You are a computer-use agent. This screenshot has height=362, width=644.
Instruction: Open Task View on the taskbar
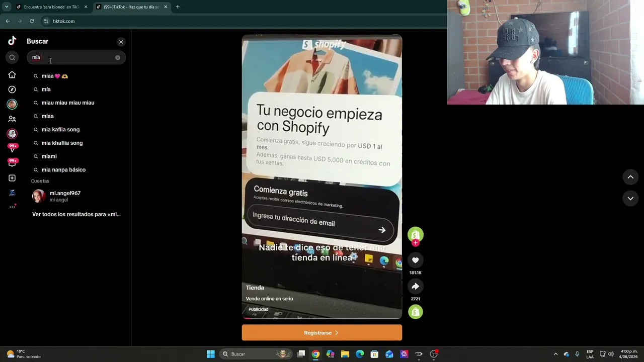click(x=301, y=354)
